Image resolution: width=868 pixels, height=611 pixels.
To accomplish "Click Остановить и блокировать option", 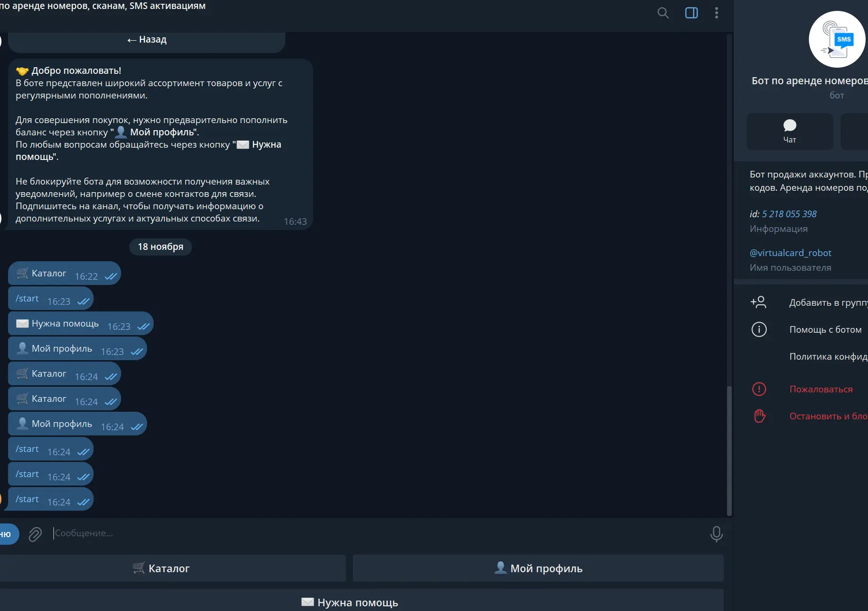I will pyautogui.click(x=828, y=416).
